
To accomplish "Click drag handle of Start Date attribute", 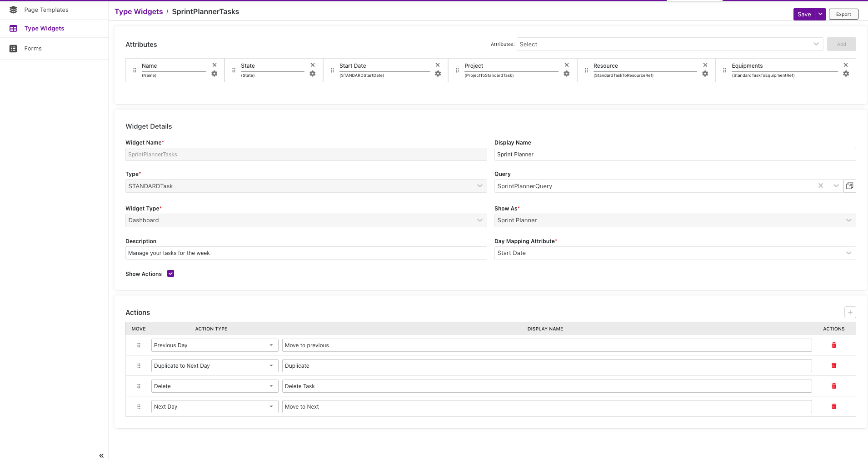I will pyautogui.click(x=332, y=70).
